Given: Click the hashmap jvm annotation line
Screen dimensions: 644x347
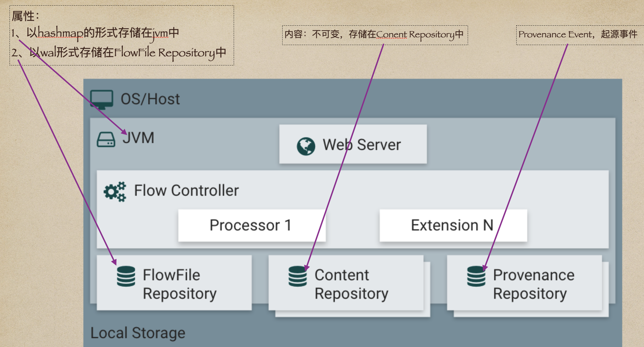Looking at the screenshot, I should pyautogui.click(x=95, y=33).
